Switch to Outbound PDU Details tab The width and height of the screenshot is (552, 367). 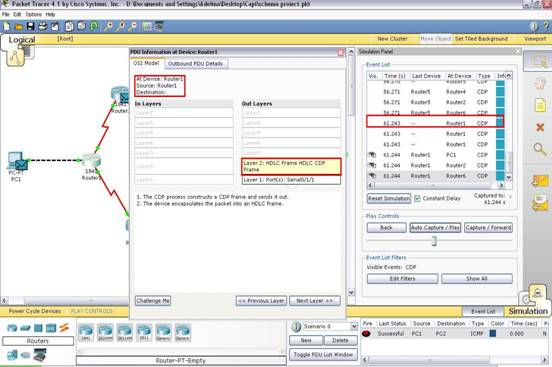(x=195, y=64)
